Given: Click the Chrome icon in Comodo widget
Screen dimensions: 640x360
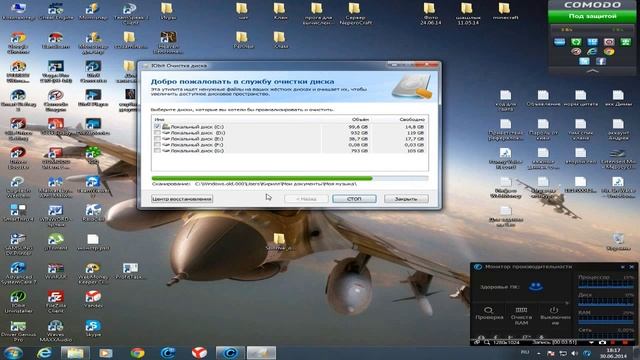Looking at the screenshot, I should [609, 51].
